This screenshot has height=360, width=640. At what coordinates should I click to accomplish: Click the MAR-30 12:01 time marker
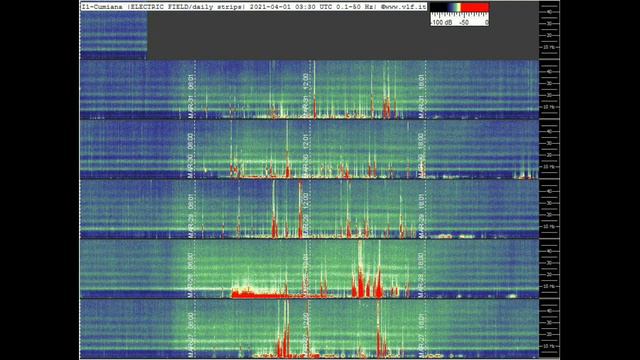[x=305, y=156]
